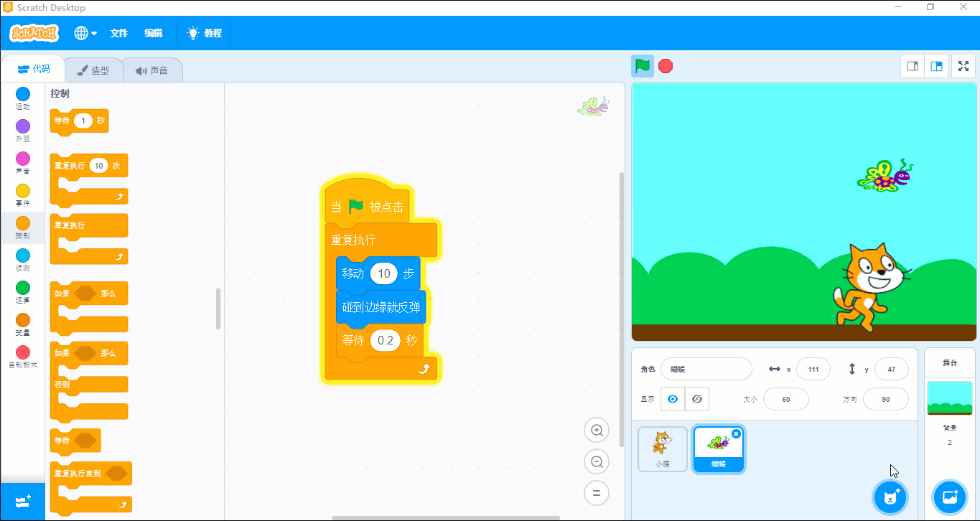Switch to the 造型 tab
Viewport: 980px width, 521px height.
93,70
